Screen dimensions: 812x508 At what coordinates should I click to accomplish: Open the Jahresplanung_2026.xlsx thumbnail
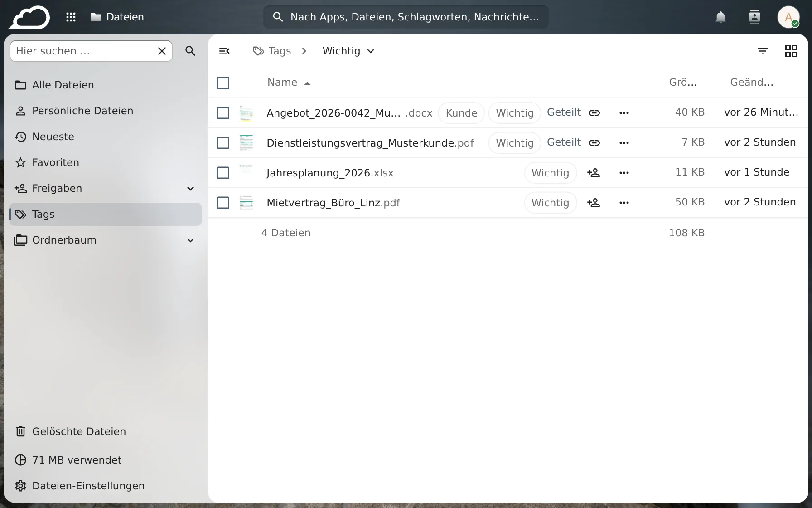[246, 173]
